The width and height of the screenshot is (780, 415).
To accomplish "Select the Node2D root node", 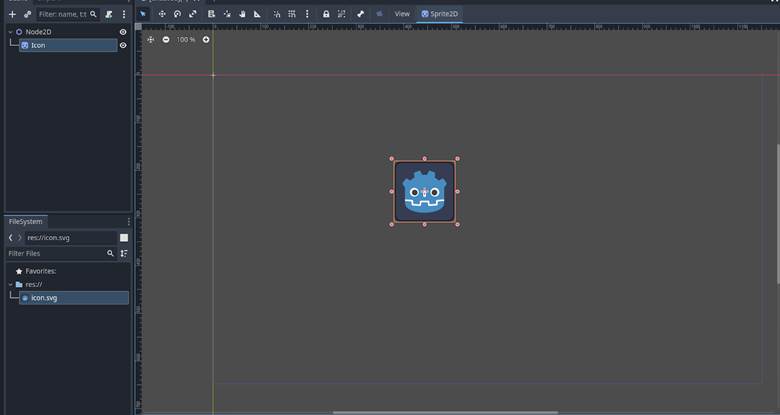I will coord(38,32).
